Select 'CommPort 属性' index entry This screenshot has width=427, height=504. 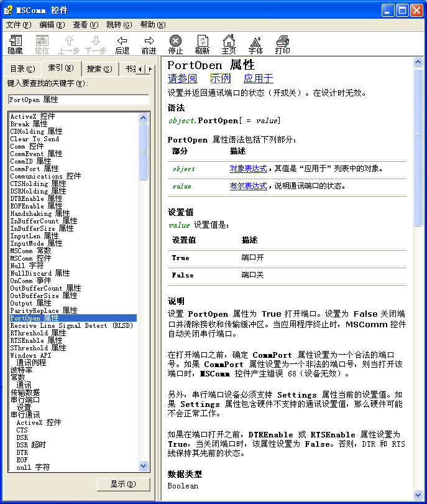34,169
